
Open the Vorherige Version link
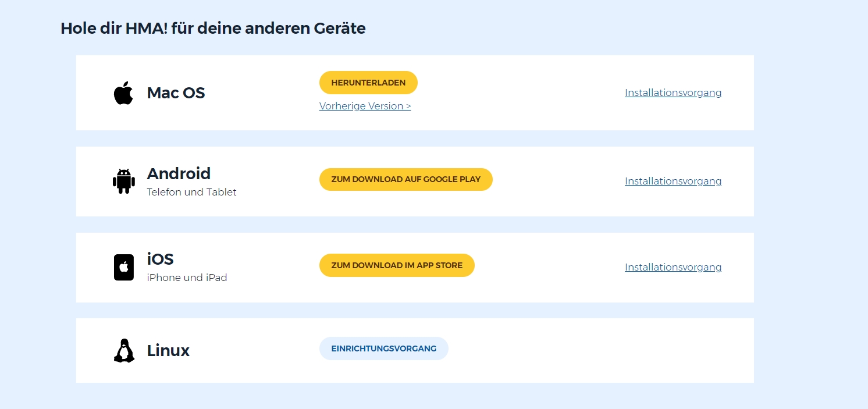click(x=365, y=106)
